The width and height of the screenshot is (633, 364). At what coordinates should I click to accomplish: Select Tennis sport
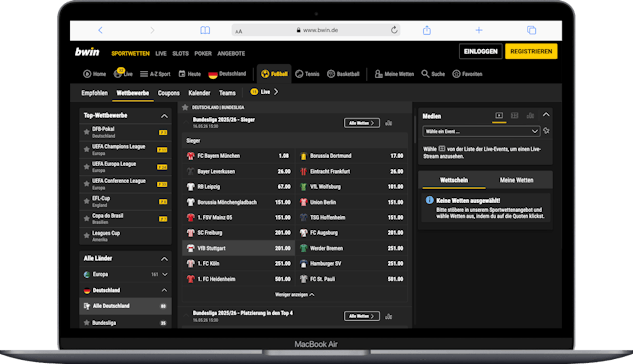coord(307,74)
